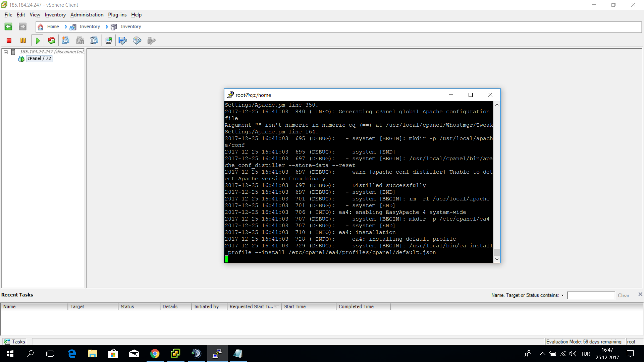Sort tasks by the Start Time column
The image size is (644, 362).
coord(309,307)
